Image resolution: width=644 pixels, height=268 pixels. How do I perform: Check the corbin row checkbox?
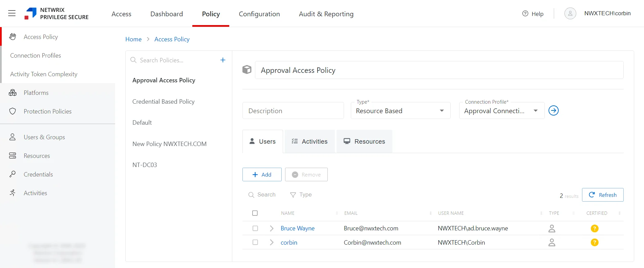255,242
